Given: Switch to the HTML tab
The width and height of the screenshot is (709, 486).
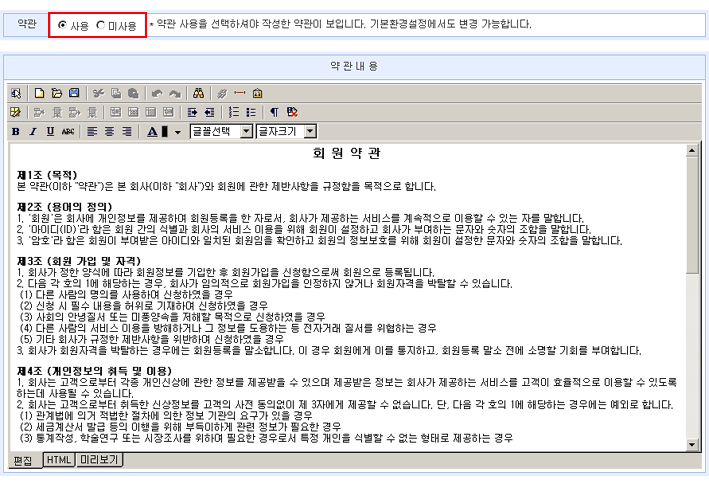Looking at the screenshot, I should 59,459.
